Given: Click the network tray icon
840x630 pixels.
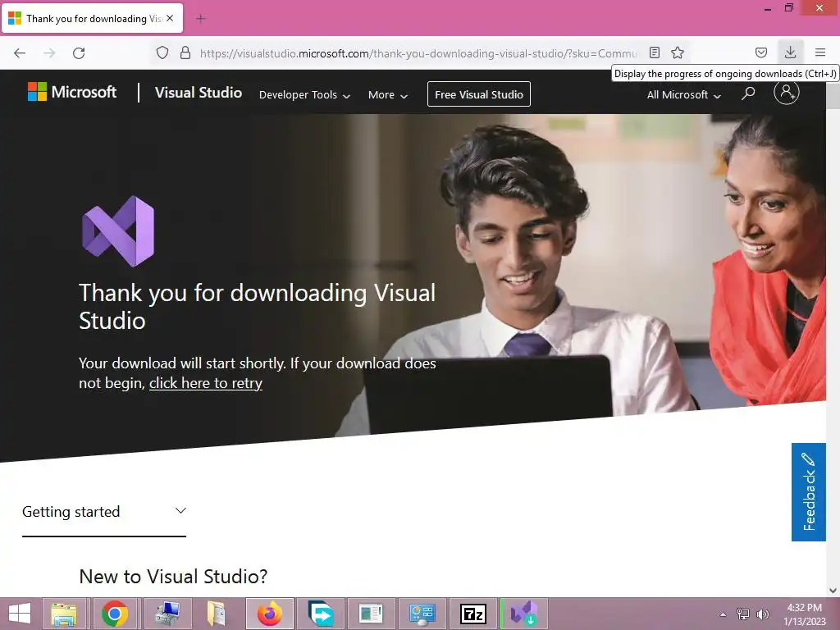Looking at the screenshot, I should coord(742,614).
